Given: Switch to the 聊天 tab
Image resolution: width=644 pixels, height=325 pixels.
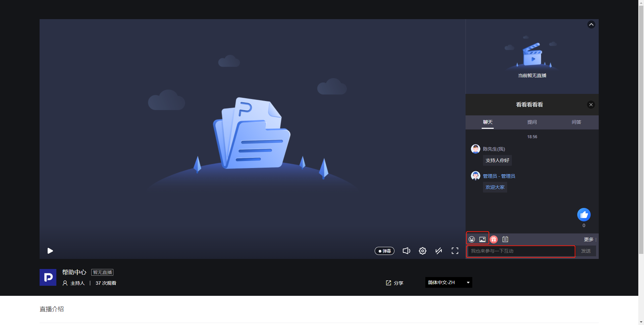Looking at the screenshot, I should coord(488,122).
